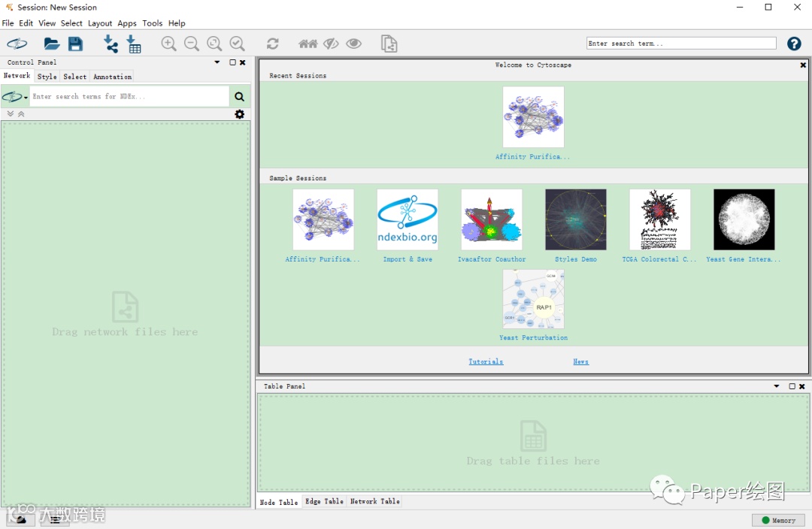Open NDEx network import toolbar icon
812x529 pixels.
point(17,44)
